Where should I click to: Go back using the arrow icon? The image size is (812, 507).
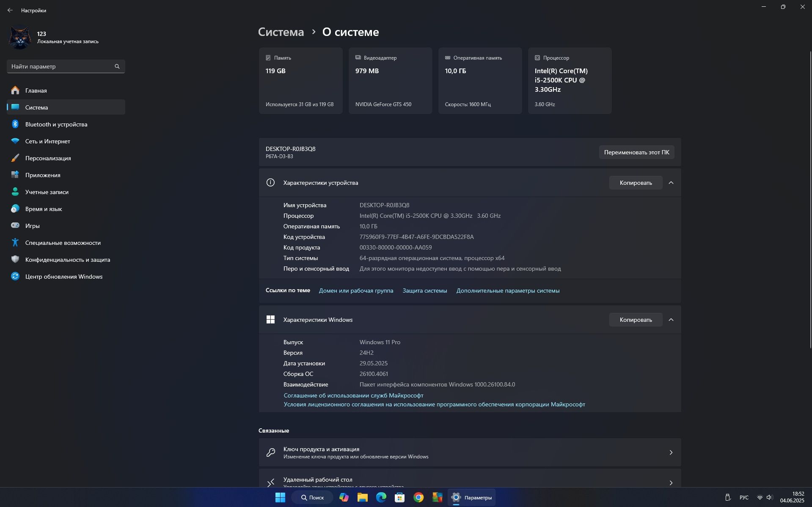click(10, 10)
